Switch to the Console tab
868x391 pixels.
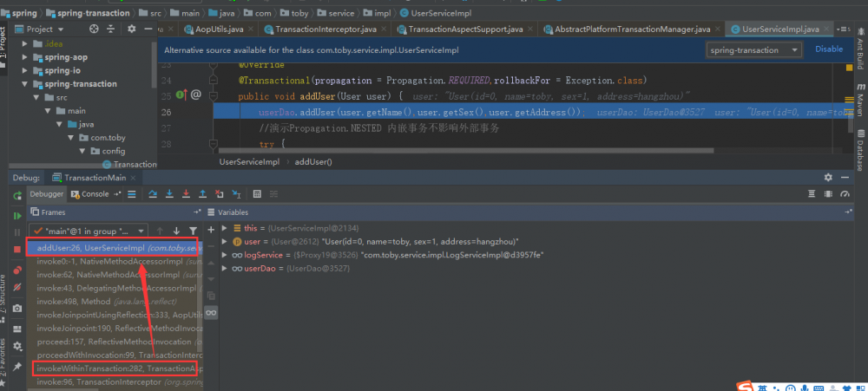point(94,194)
